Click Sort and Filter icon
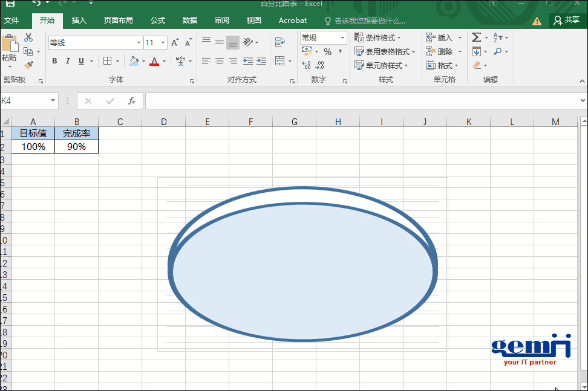The image size is (588, 391). point(498,37)
